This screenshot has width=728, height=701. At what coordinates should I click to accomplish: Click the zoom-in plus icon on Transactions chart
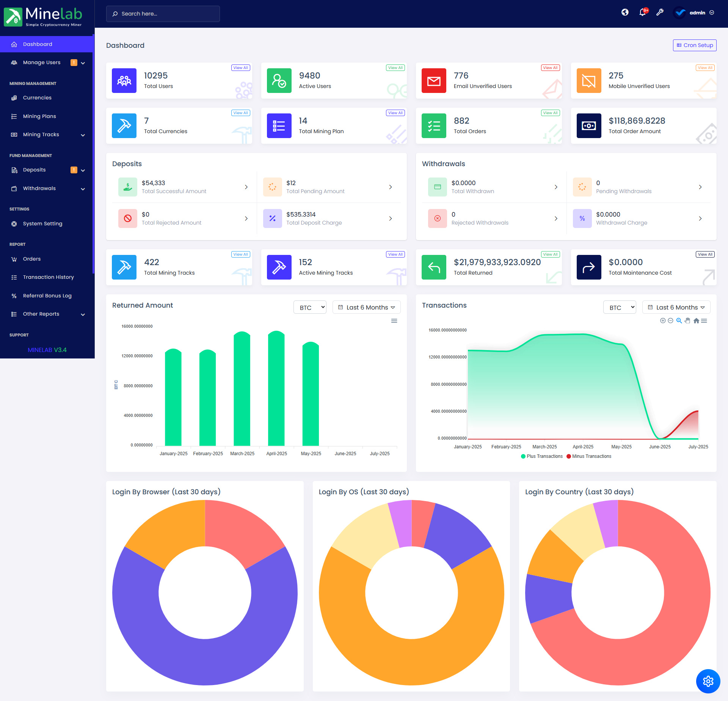[x=663, y=321]
